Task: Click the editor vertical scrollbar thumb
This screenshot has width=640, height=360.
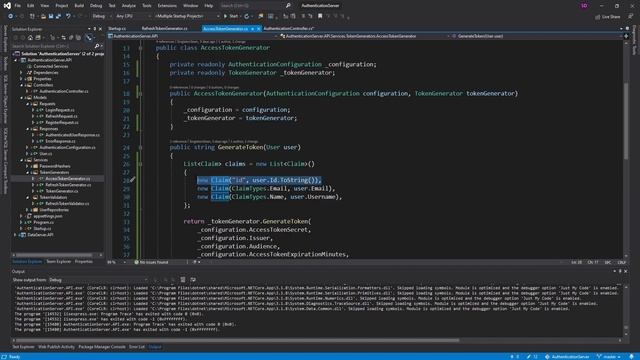Action: click(626, 121)
